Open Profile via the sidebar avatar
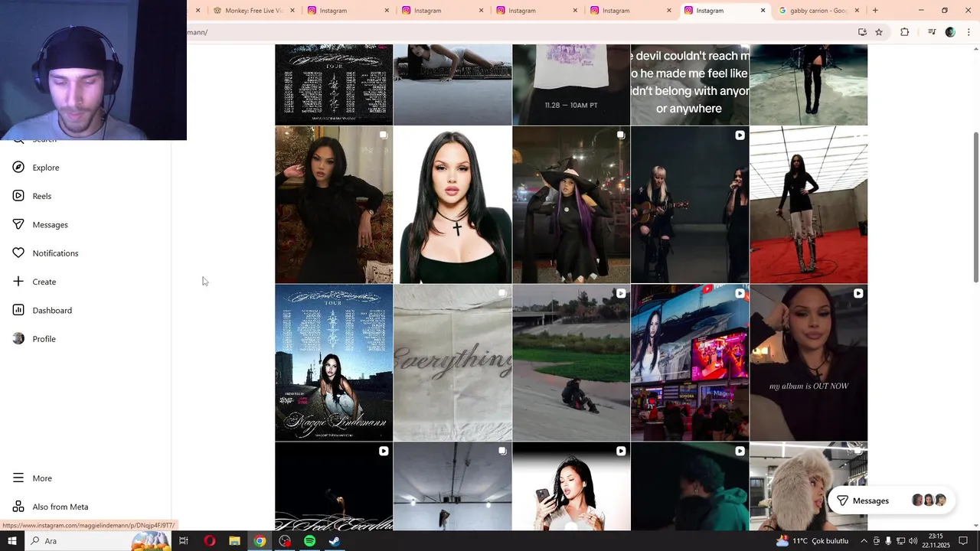The height and width of the screenshot is (551, 980). [x=18, y=339]
